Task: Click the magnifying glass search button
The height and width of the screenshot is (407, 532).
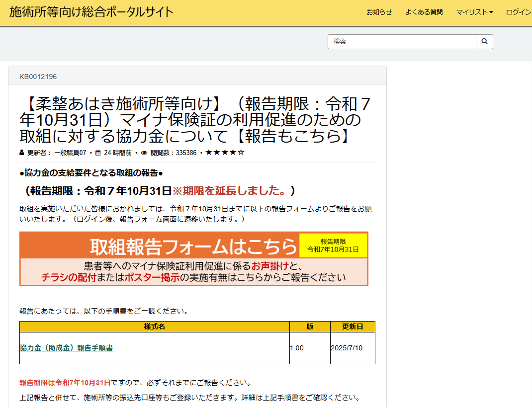Action: 484,42
